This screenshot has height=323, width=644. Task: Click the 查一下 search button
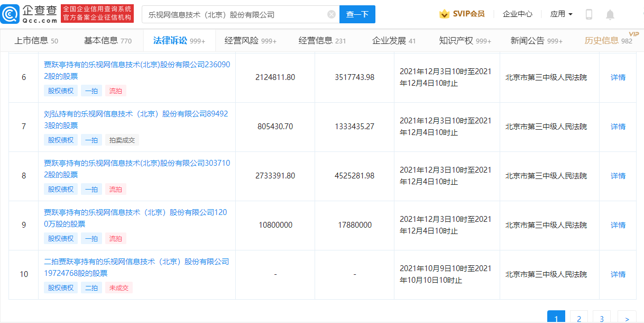(357, 14)
